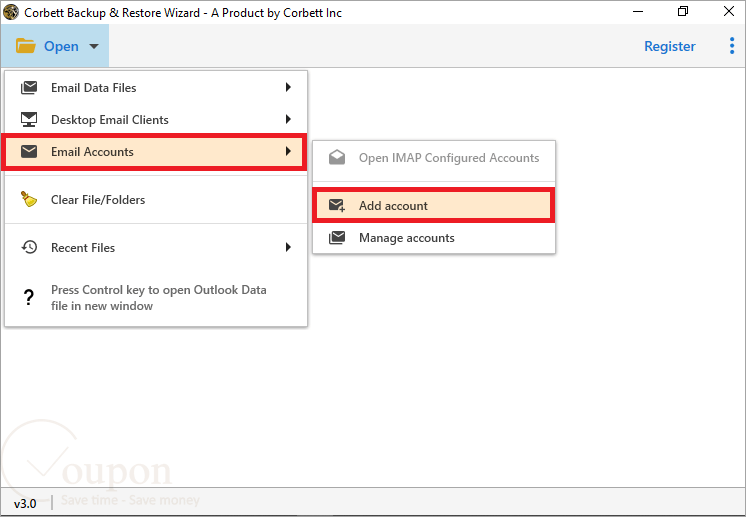746x517 pixels.
Task: Click the Press Control key hint text
Action: (x=158, y=298)
